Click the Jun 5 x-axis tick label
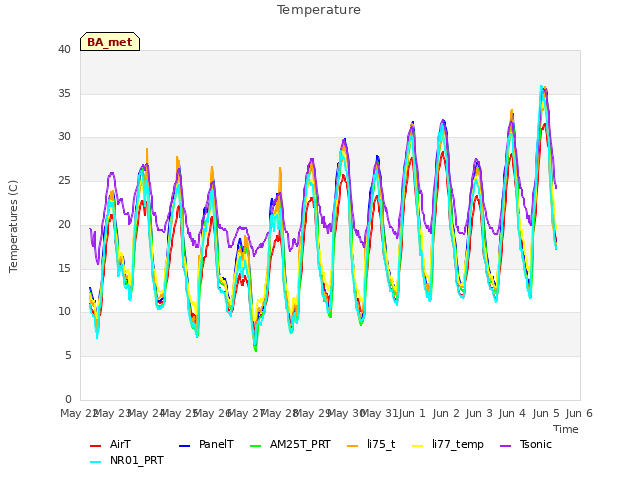Screen dimensions: 640x480 click(x=546, y=413)
